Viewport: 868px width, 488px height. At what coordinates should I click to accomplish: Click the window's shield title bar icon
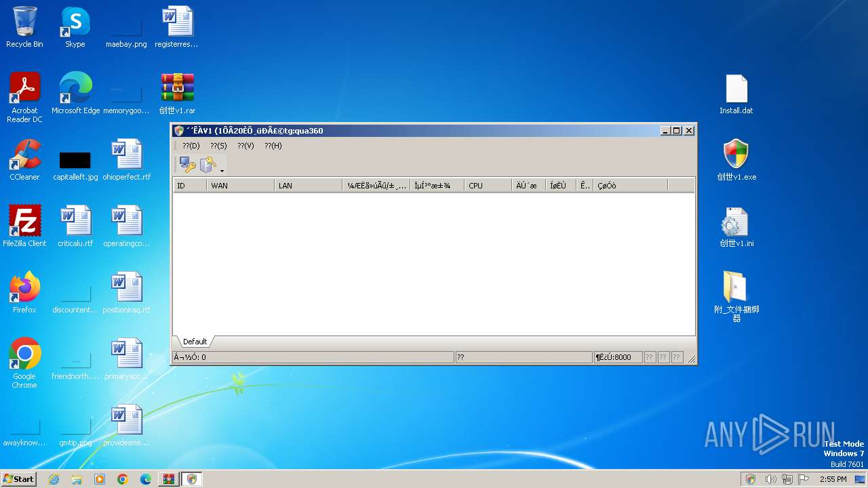179,131
